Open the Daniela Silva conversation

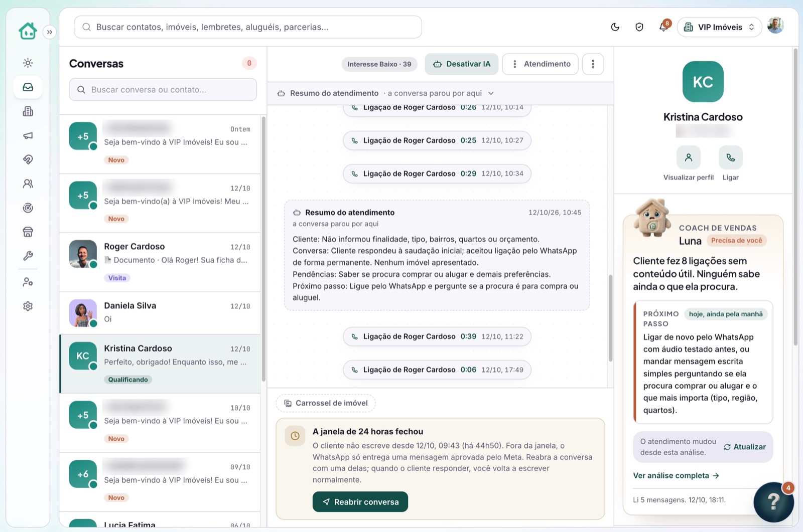160,313
